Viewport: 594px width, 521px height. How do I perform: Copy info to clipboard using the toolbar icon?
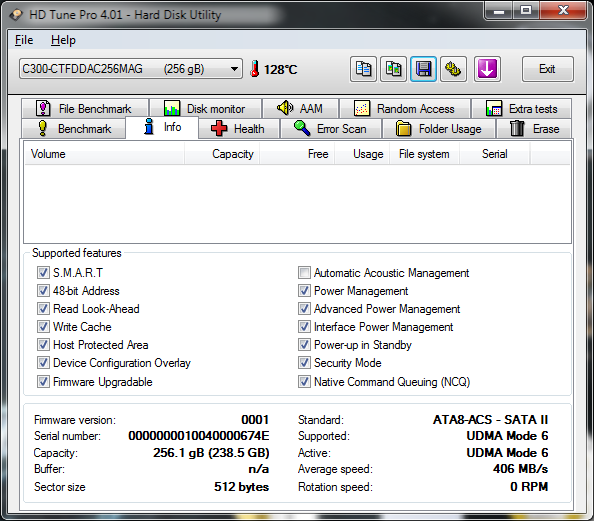click(363, 69)
